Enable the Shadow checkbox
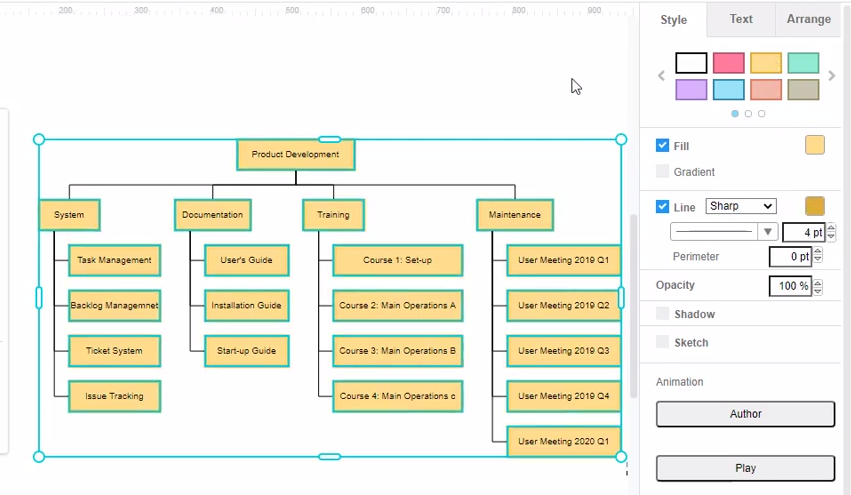851x495 pixels. [662, 314]
